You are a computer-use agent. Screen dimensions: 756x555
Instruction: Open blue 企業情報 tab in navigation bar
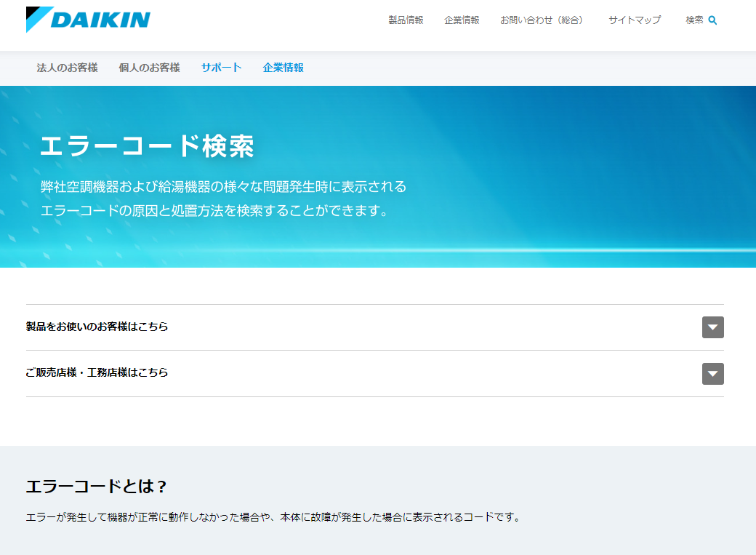point(283,68)
